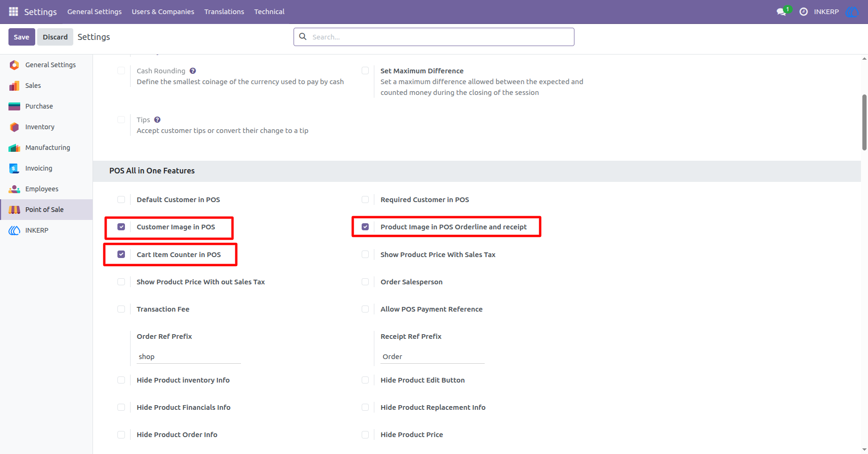868x454 pixels.
Task: Open the conversations chat icon
Action: pyautogui.click(x=782, y=12)
